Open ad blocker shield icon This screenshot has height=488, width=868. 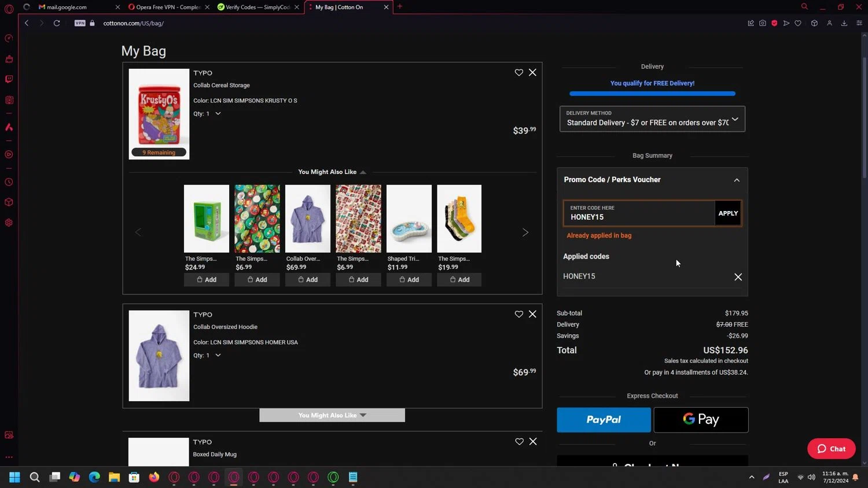[x=774, y=23]
